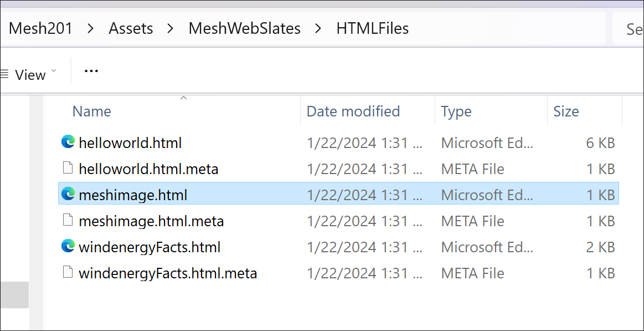The height and width of the screenshot is (331, 644).
Task: Click the Edge icon beside windenergyFacts.html
Action: click(68, 247)
